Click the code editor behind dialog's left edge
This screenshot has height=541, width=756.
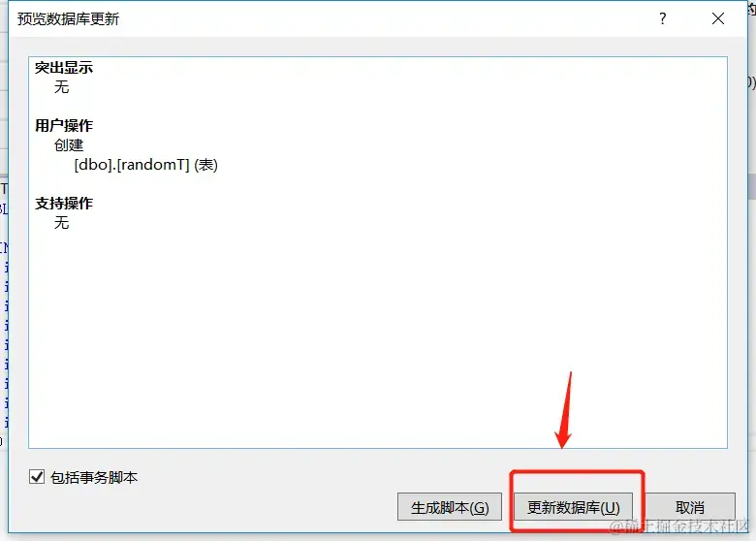[3, 308]
